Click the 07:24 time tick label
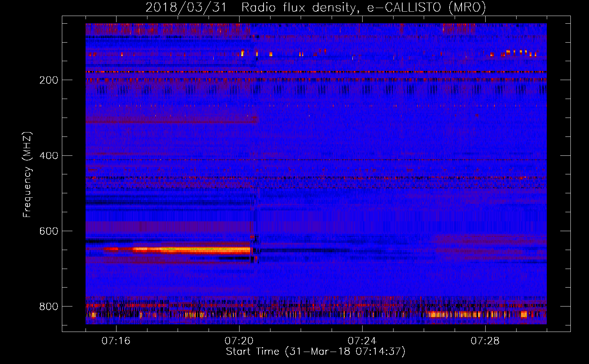589x364 pixels. click(362, 341)
